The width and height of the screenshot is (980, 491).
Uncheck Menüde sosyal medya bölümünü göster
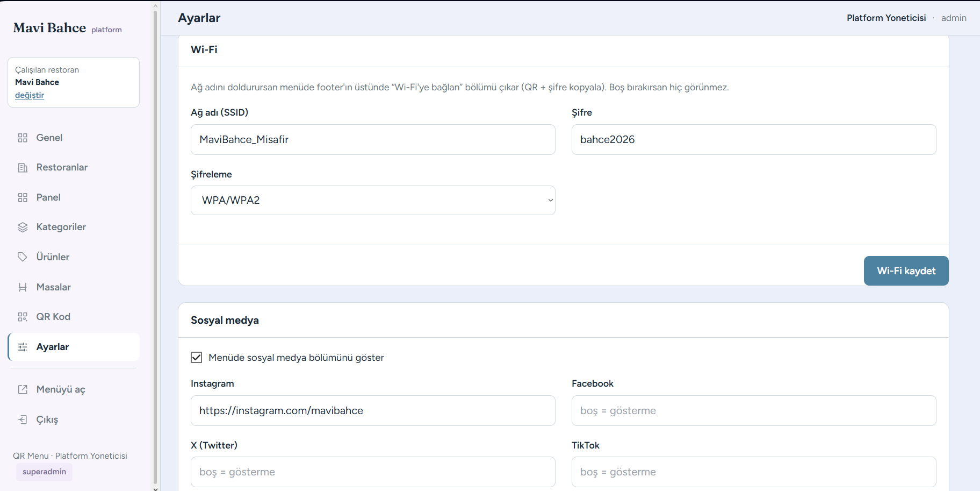(x=197, y=358)
